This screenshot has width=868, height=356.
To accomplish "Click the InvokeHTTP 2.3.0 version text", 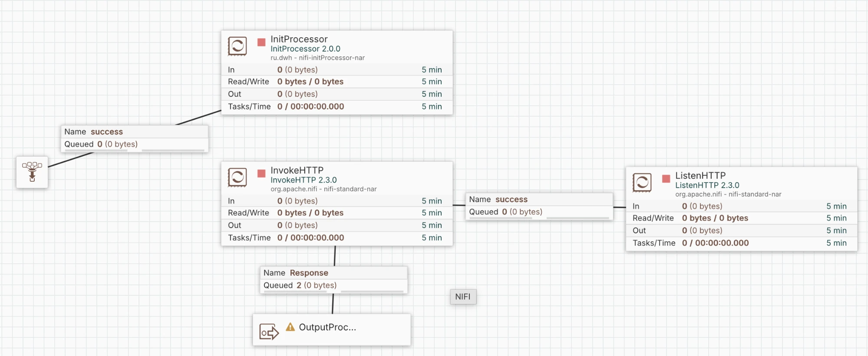I will 304,180.
